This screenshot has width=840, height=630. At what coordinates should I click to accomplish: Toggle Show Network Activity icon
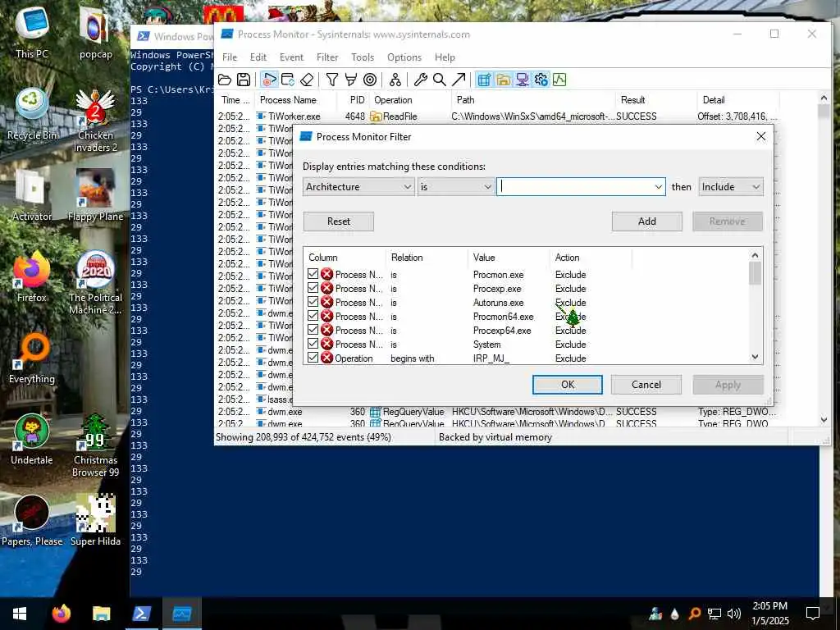coord(522,80)
